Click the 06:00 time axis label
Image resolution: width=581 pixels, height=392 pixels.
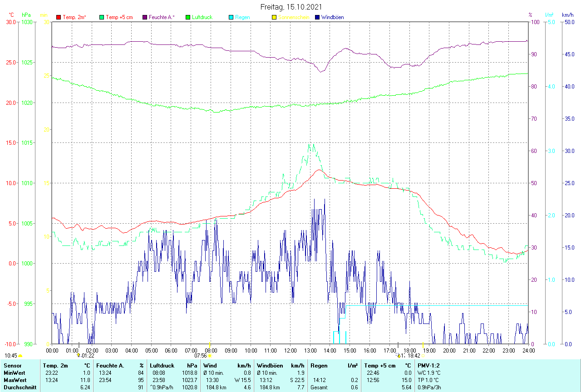pyautogui.click(x=171, y=350)
